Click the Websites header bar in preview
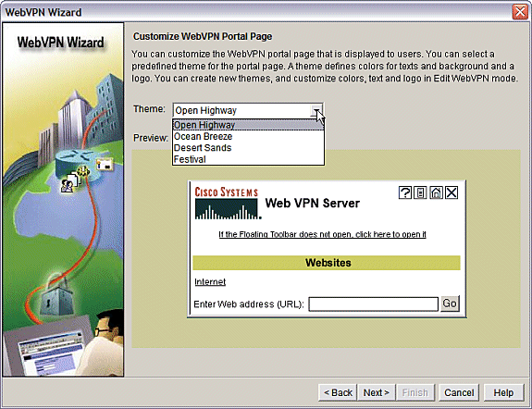 pos(327,263)
